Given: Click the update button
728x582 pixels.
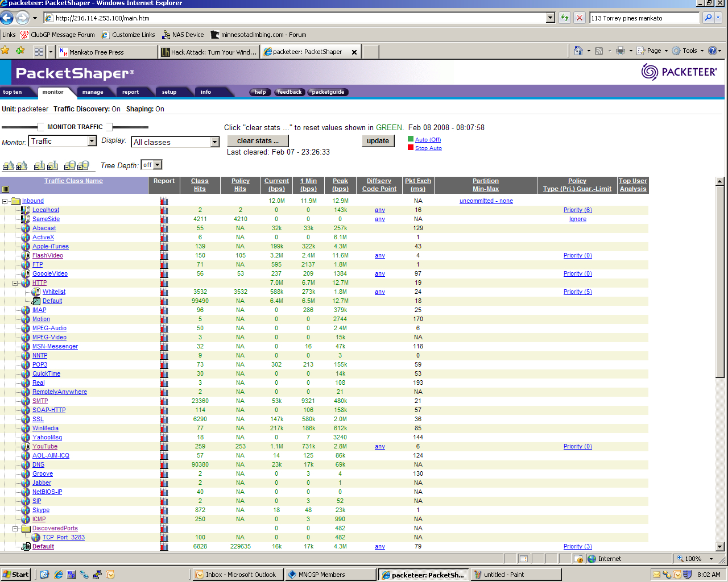Looking at the screenshot, I should point(378,141).
